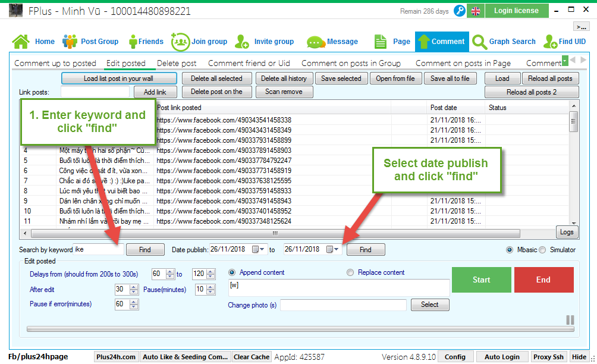This screenshot has width=597, height=364.
Task: Click Find next to the date range
Action: [x=366, y=250]
